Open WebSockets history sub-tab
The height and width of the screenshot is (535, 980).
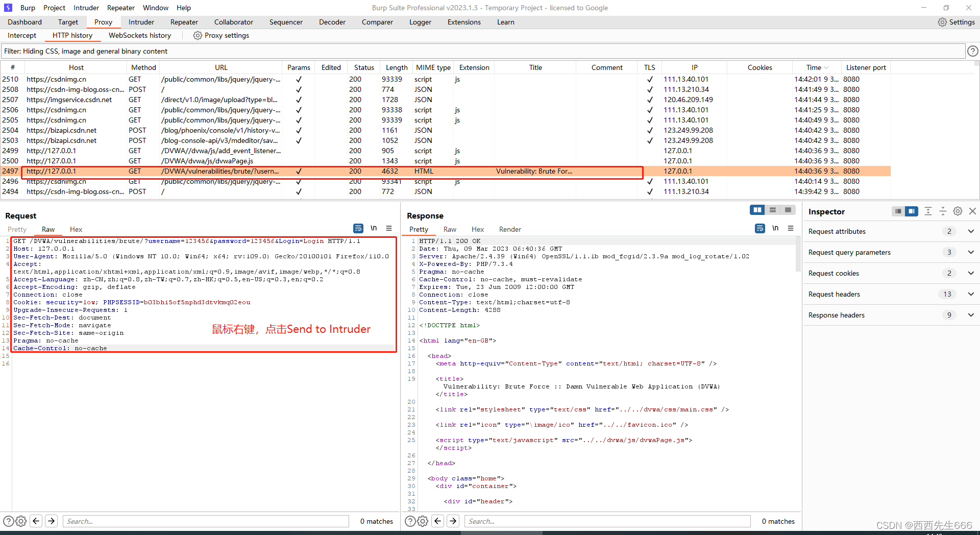tap(140, 35)
